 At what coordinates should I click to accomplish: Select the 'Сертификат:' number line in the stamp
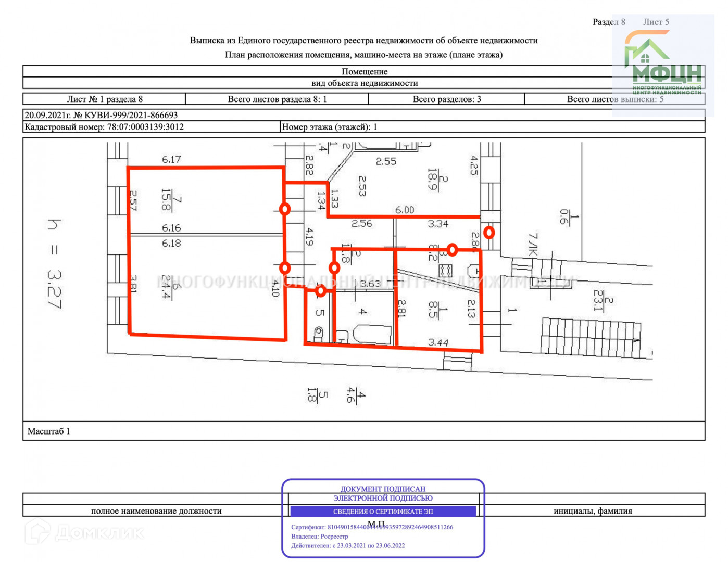click(x=372, y=527)
